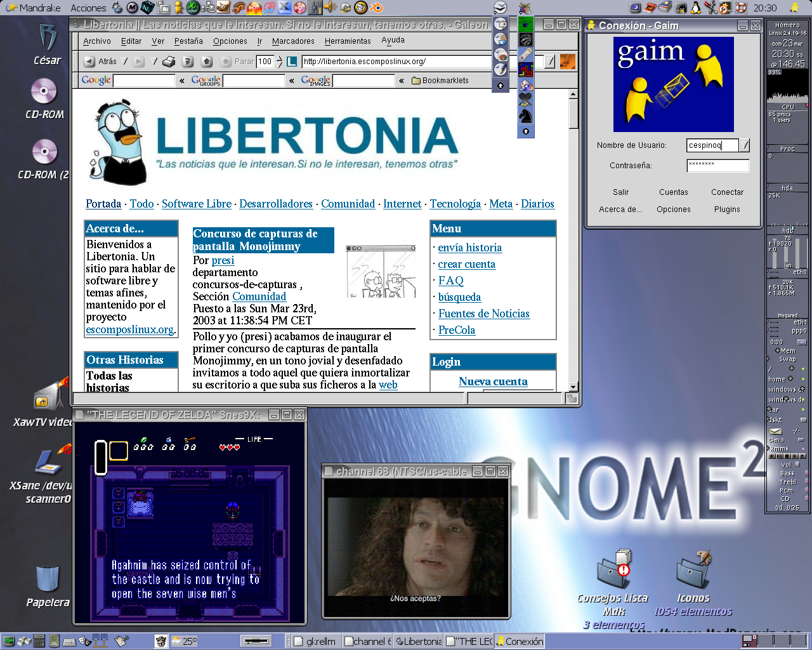The width and height of the screenshot is (812, 650).
Task: Follow the Nueva cuenta link
Action: click(493, 381)
